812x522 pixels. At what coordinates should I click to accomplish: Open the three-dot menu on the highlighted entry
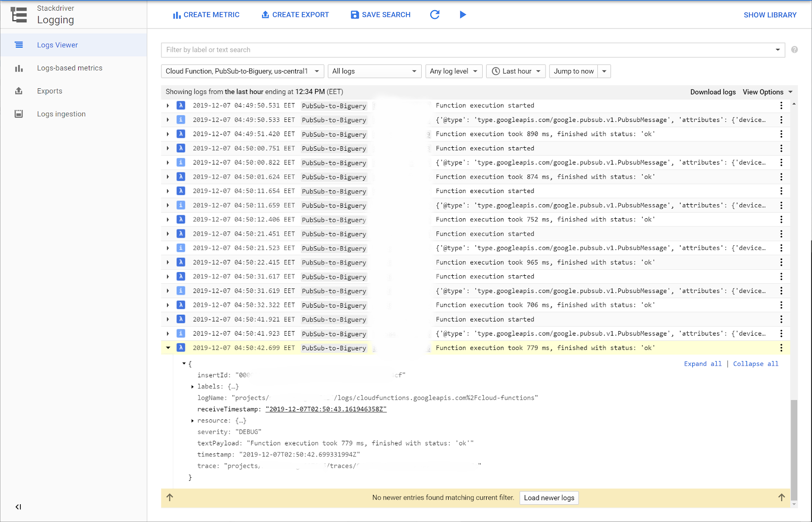coord(781,348)
